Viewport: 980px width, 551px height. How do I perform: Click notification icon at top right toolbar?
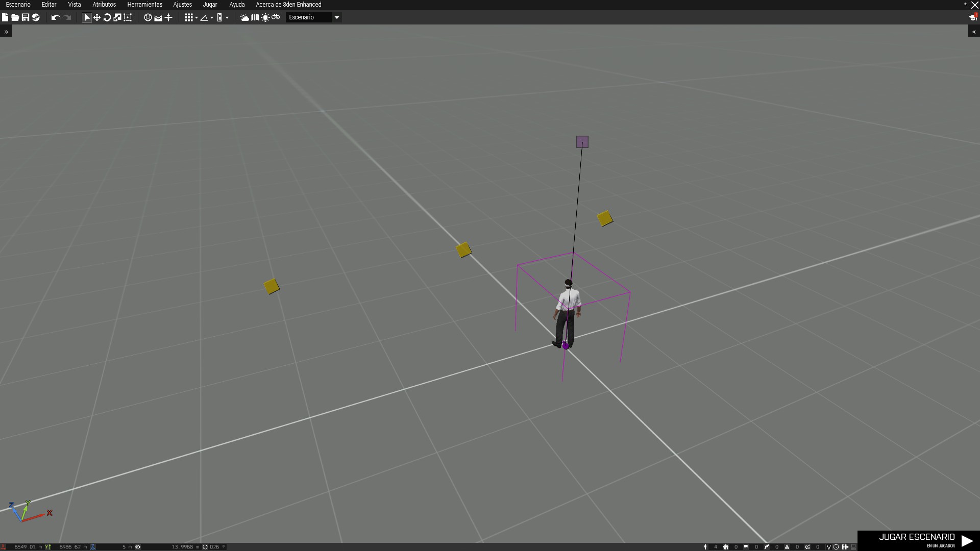[x=973, y=17]
